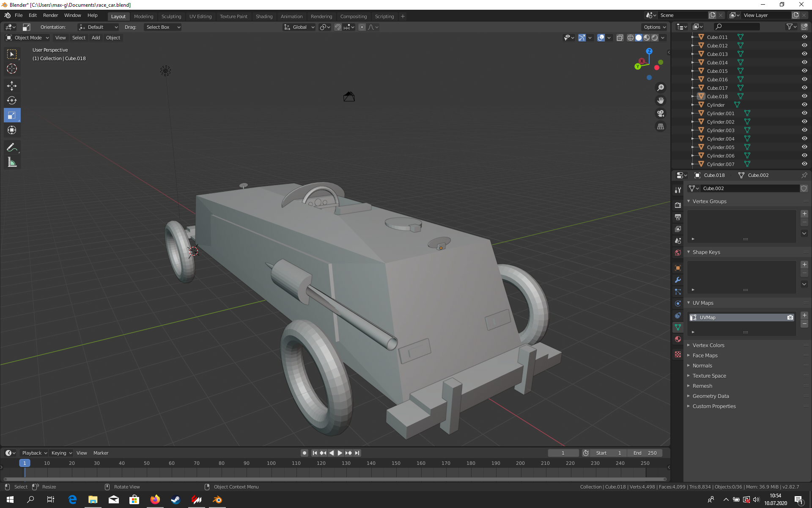The height and width of the screenshot is (508, 812).
Task: Expand the Geometry Data panel
Action: 689,396
